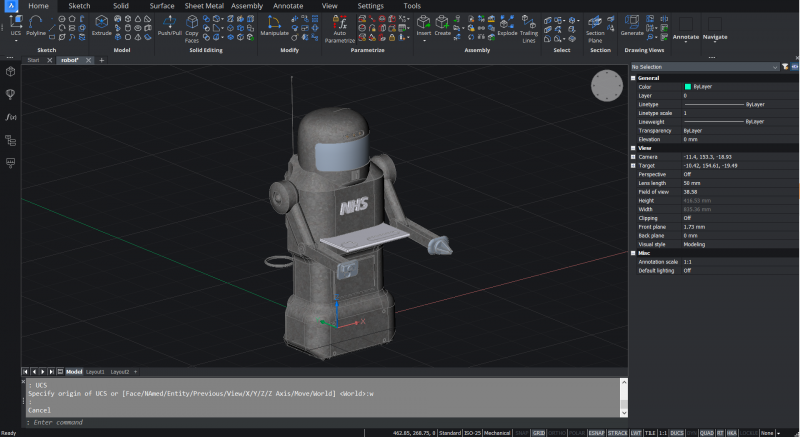Switch to the Layout1 tab
Viewport: 800px width, 437px height.
[x=95, y=372]
